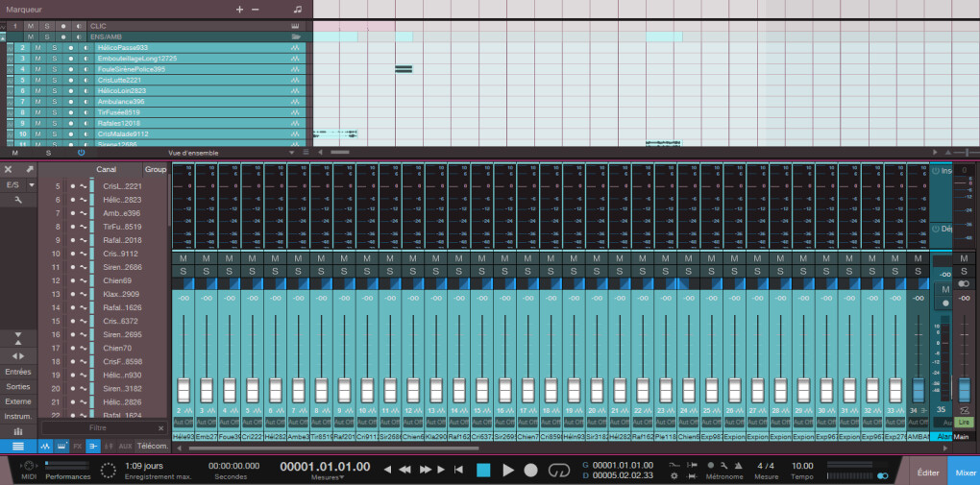
Task: Mute the CLIC track
Action: pyautogui.click(x=30, y=26)
